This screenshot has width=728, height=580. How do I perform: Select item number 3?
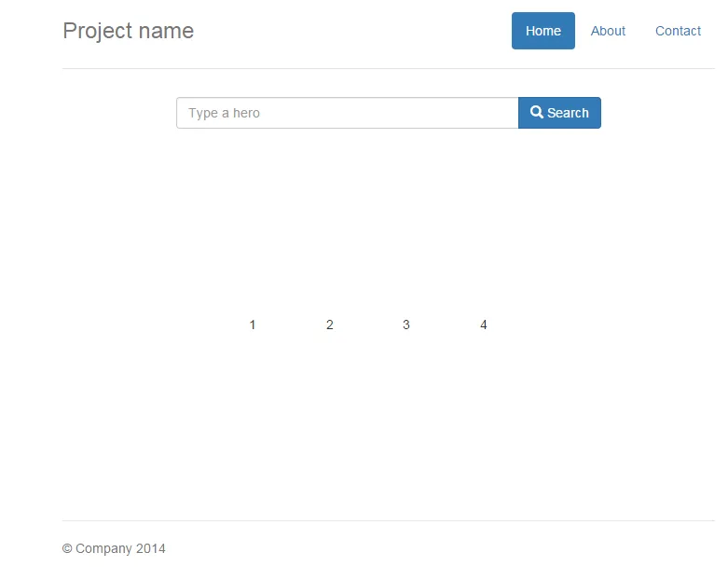coord(406,325)
